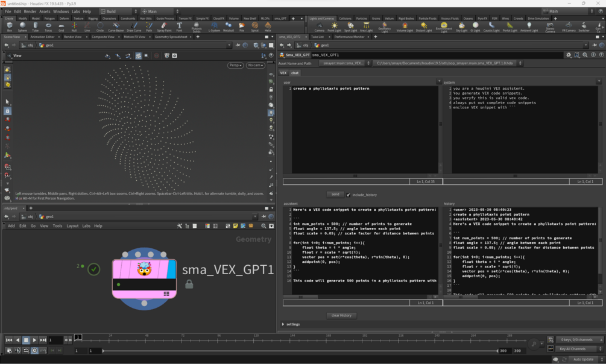Click the clear History button

[341, 315]
